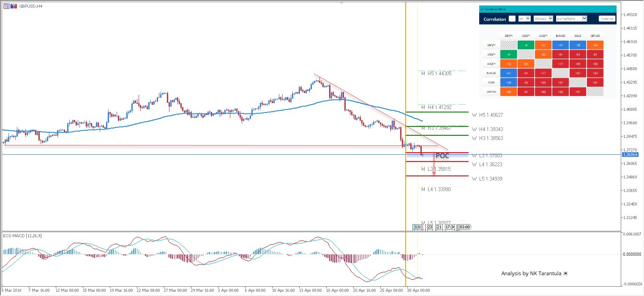644x296 pixels.
Task: Click green -9 cell in GBPJPY row
Action: [x=526, y=45]
